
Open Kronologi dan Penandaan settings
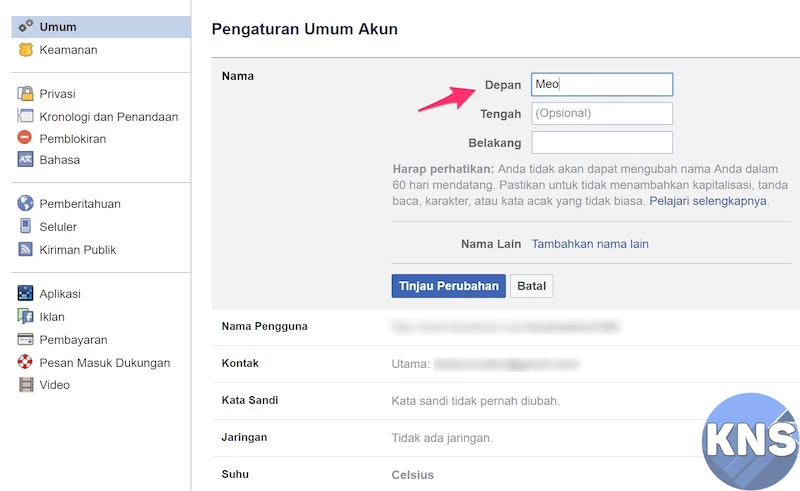(108, 117)
